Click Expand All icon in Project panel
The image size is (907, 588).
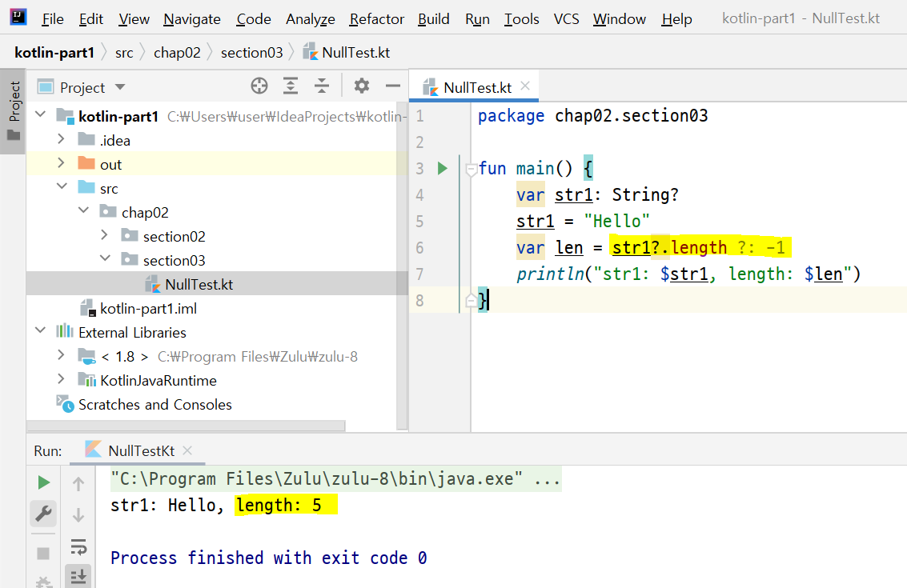[x=291, y=86]
